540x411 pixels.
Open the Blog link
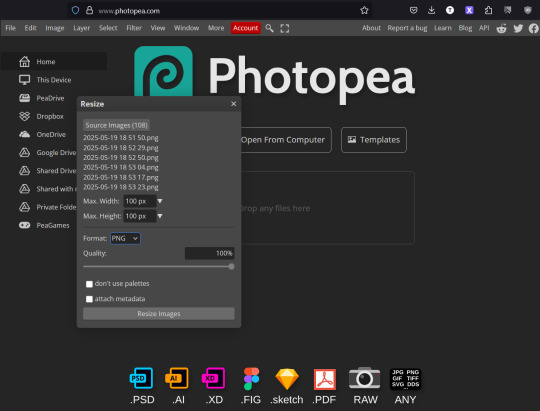465,28
